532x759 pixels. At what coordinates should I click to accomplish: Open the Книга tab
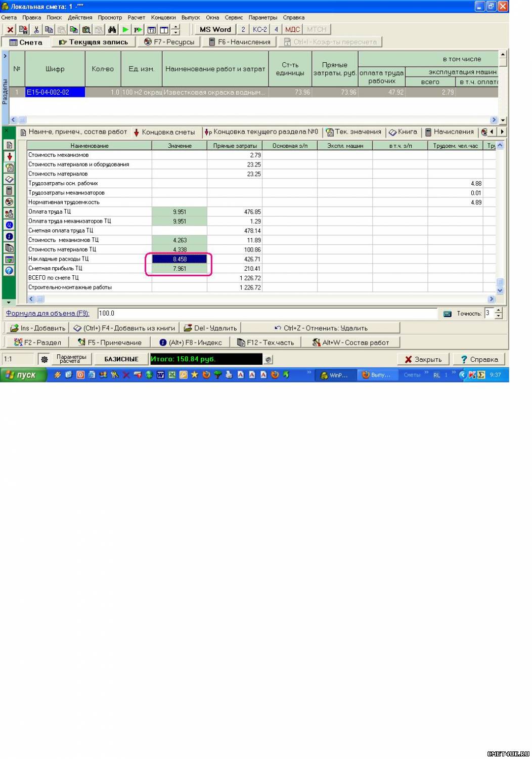pyautogui.click(x=403, y=132)
